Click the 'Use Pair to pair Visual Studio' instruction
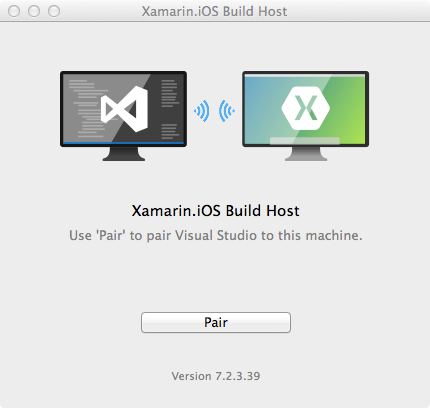The image size is (430, 408). point(215,235)
